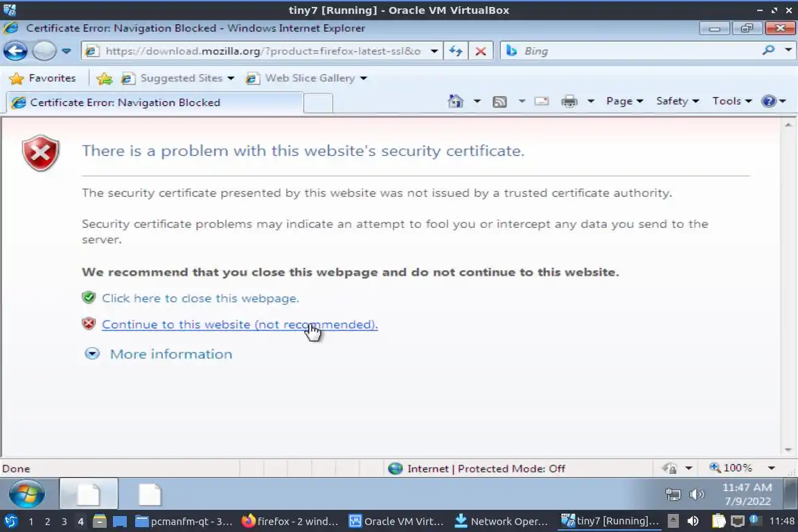Click Internet Protected Mode Off status

click(x=477, y=468)
